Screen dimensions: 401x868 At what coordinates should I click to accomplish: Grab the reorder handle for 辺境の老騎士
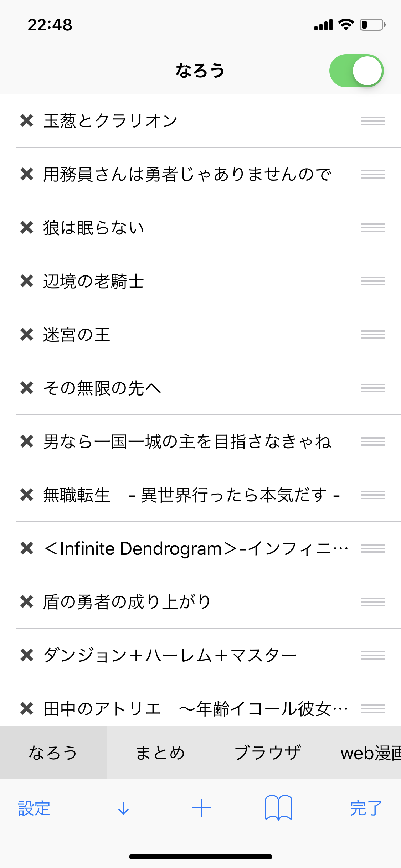pyautogui.click(x=373, y=281)
